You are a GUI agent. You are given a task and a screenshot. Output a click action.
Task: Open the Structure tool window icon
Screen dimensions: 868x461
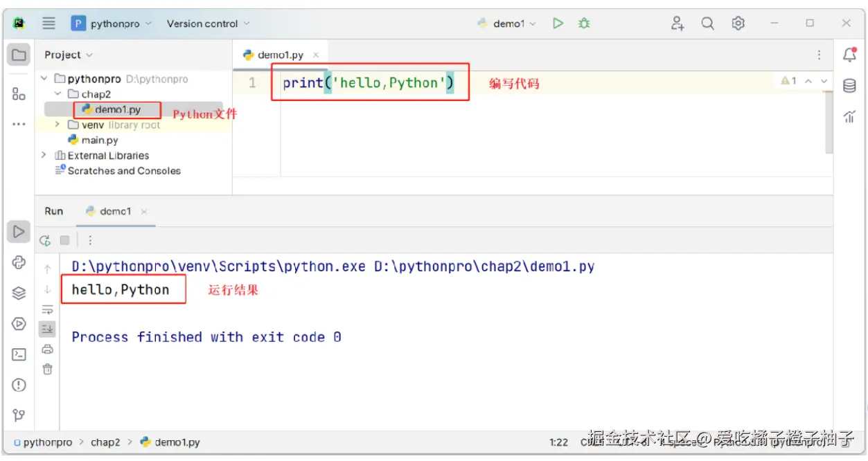click(x=19, y=94)
